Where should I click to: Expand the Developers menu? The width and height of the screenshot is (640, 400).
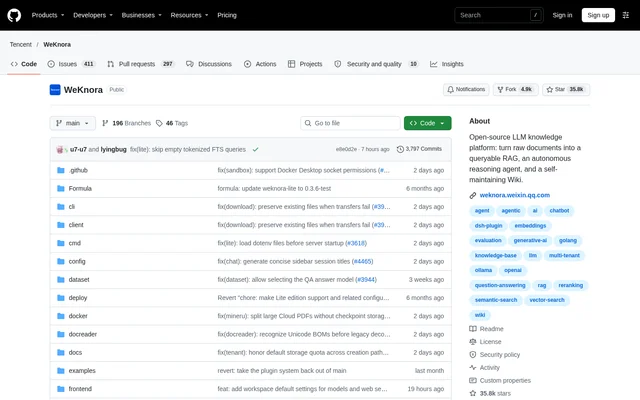(93, 15)
